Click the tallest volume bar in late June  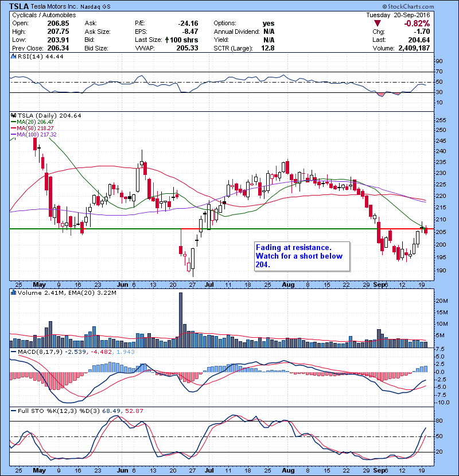(x=181, y=320)
